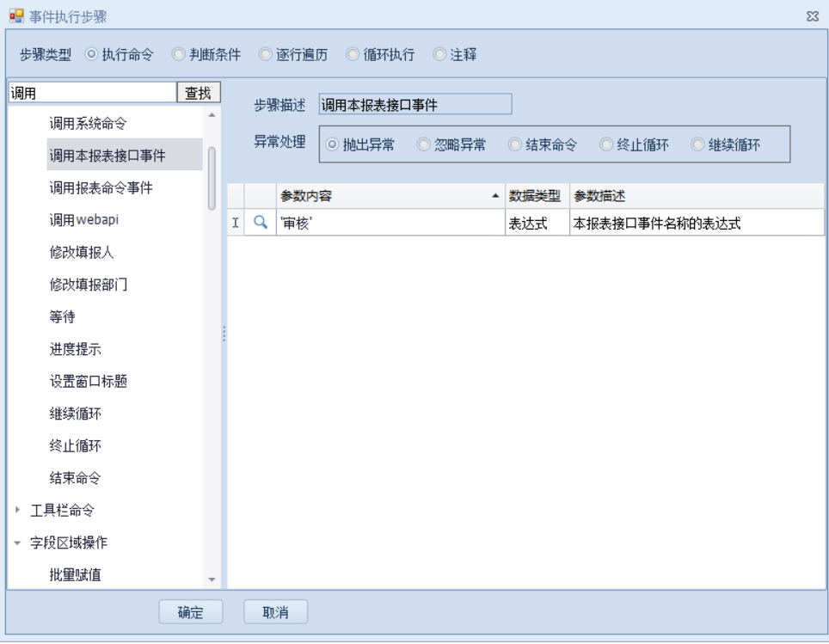Set exception handling to 终止循环
Image resolution: width=829 pixels, height=644 pixels.
click(x=606, y=144)
